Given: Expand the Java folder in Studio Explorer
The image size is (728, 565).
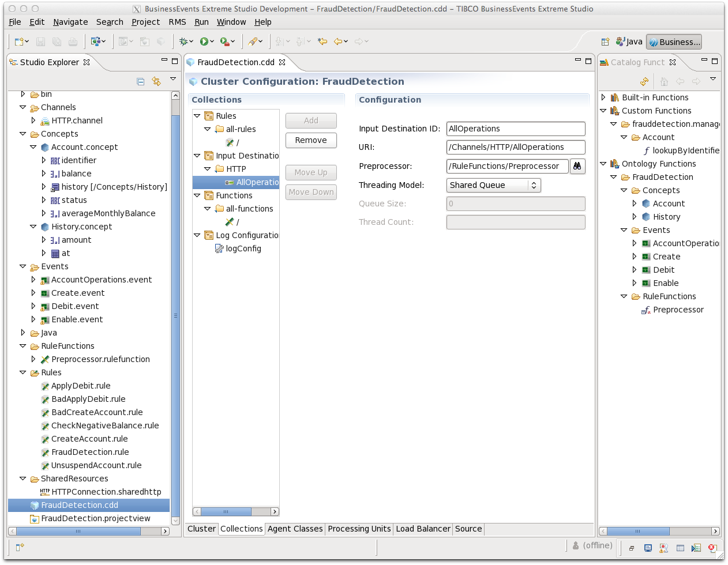Looking at the screenshot, I should point(22,333).
